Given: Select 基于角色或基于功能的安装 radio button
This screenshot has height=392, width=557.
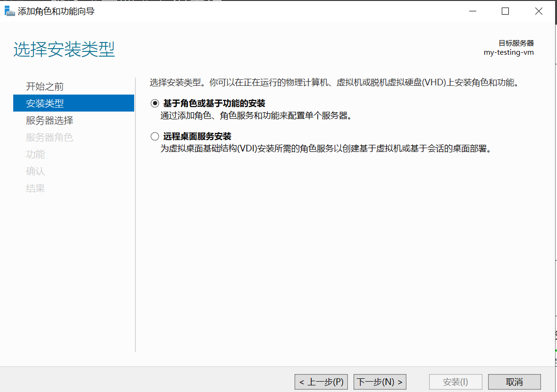Looking at the screenshot, I should tap(154, 103).
